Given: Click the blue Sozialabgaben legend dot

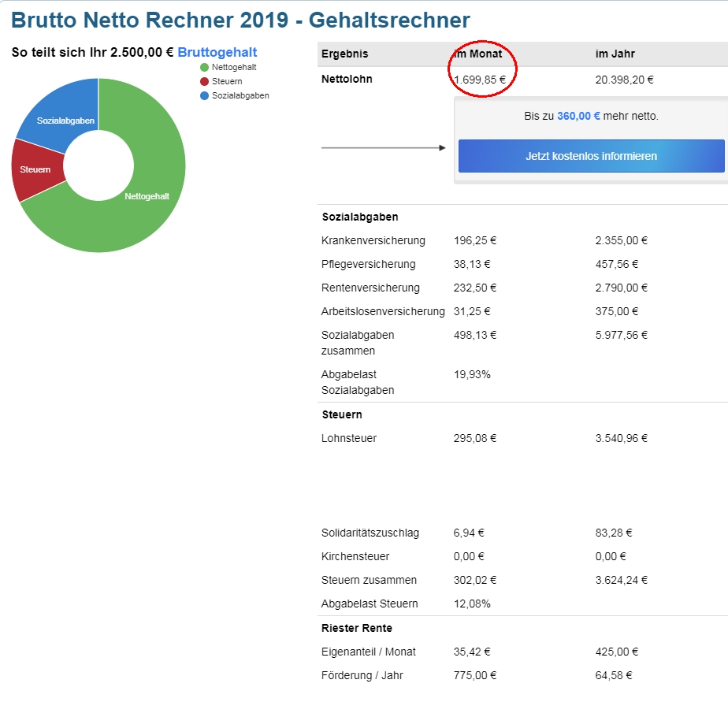Looking at the screenshot, I should (205, 95).
